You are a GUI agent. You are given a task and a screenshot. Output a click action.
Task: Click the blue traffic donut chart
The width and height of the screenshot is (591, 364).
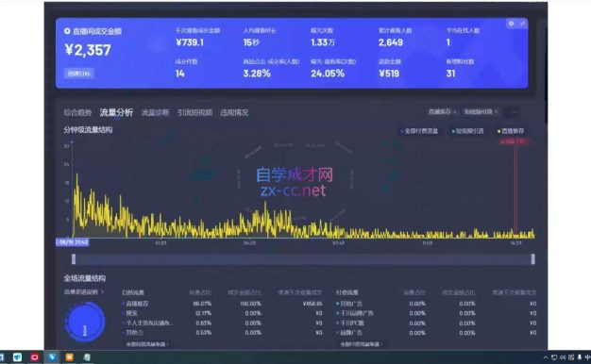point(85,322)
